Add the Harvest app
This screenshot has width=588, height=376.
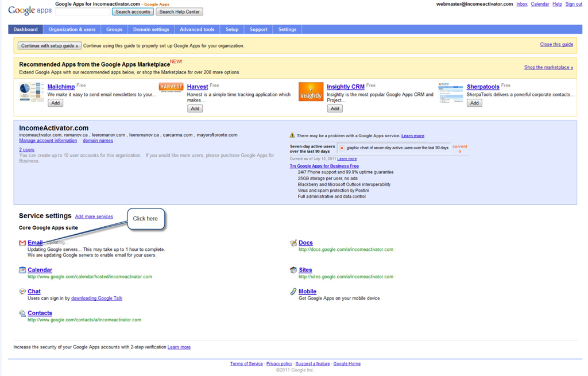point(195,108)
